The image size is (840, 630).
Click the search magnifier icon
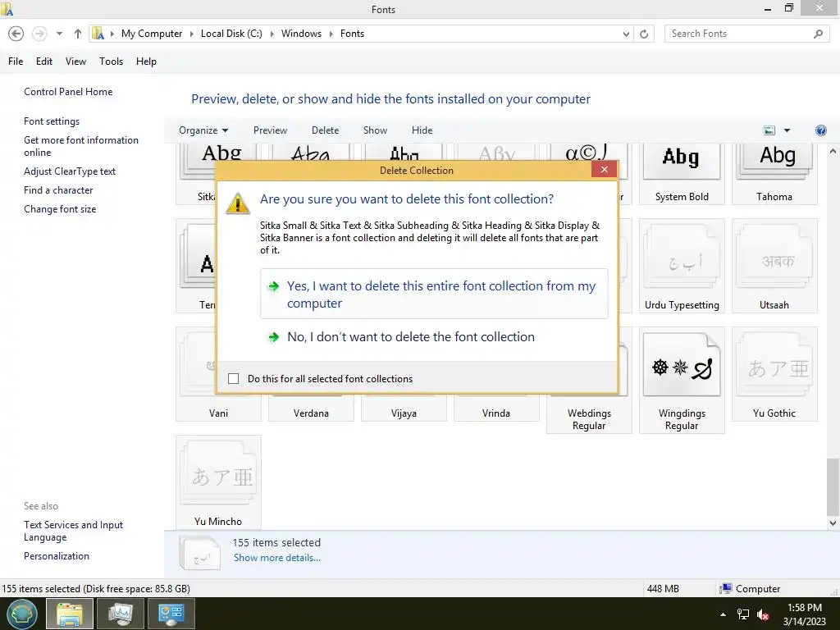(x=818, y=34)
